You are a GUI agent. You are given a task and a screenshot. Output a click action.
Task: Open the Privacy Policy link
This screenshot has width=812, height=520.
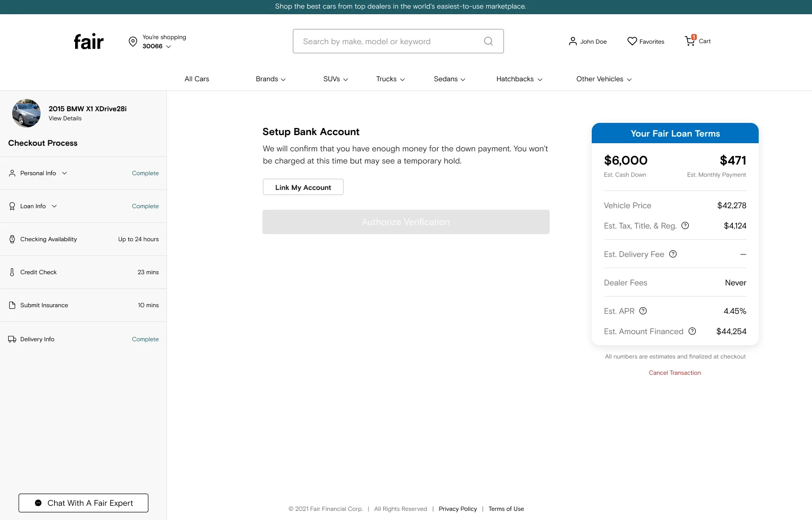coord(458,509)
